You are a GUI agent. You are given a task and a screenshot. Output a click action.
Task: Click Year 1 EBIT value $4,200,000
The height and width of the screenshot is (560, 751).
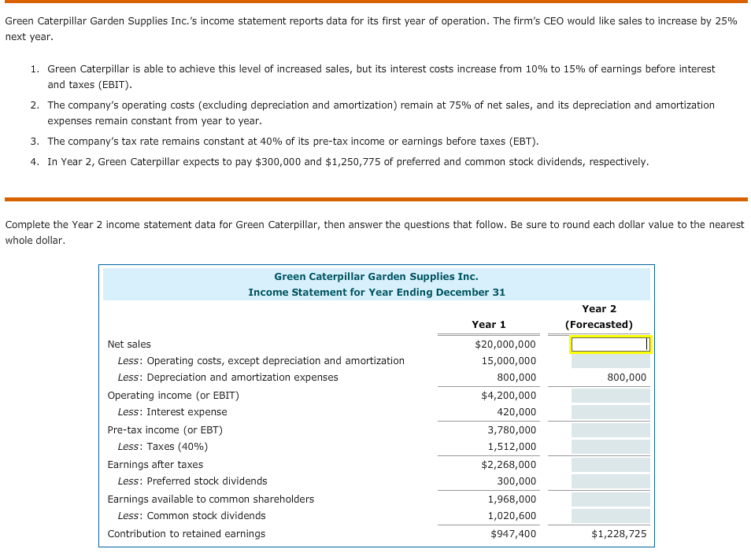tap(509, 396)
